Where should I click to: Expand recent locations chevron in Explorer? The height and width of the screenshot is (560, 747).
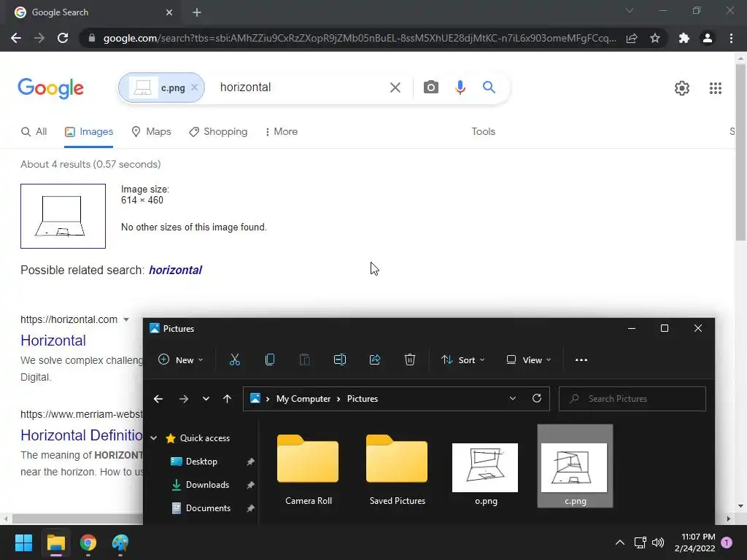point(206,399)
